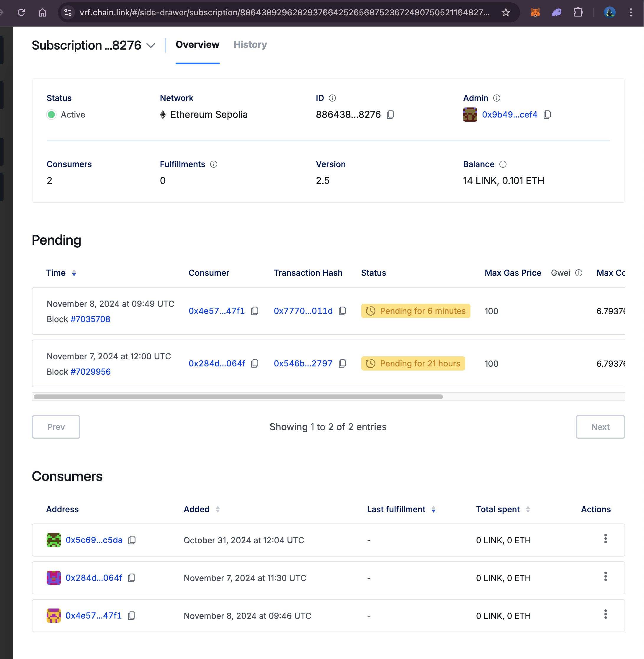Click the yellow identicon of 0x4e57...47f1 consumer

pyautogui.click(x=53, y=616)
